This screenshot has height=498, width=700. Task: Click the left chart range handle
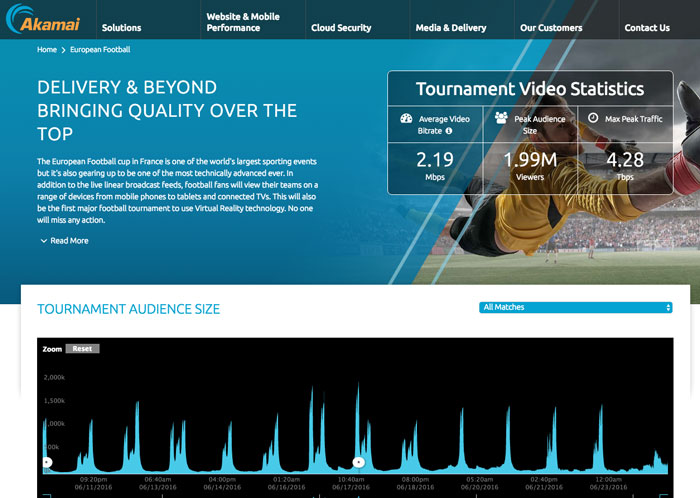coord(47,462)
